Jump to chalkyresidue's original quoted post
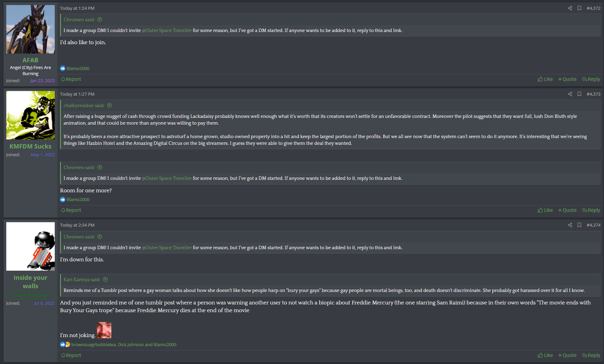Image resolution: width=604 pixels, height=364 pixels. click(109, 106)
